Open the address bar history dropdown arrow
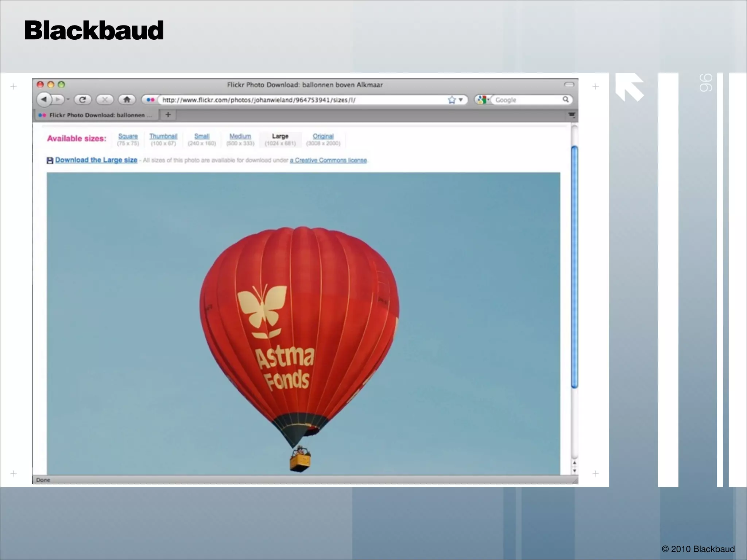 click(461, 100)
